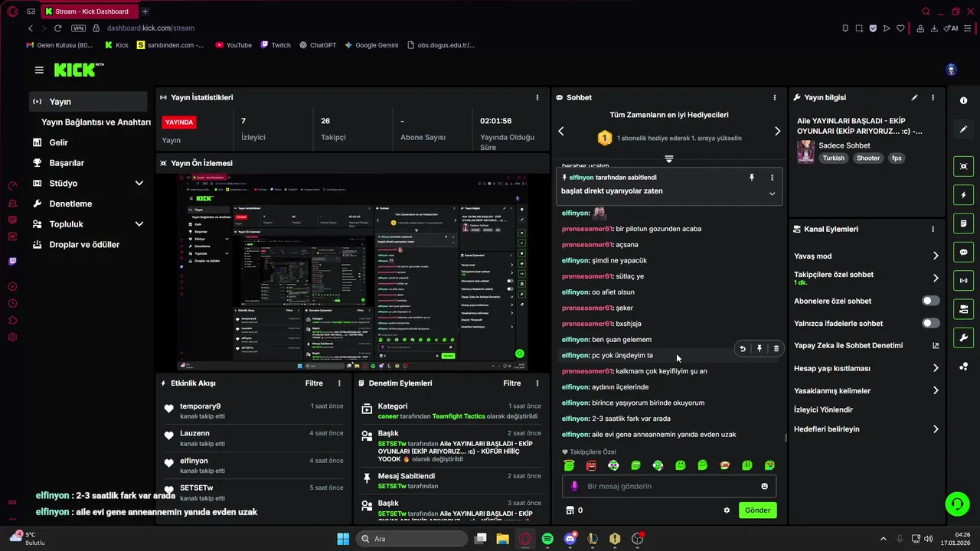980x551 pixels.
Task: Open Hesap yaşı kısıtlaması settings
Action: 866,368
